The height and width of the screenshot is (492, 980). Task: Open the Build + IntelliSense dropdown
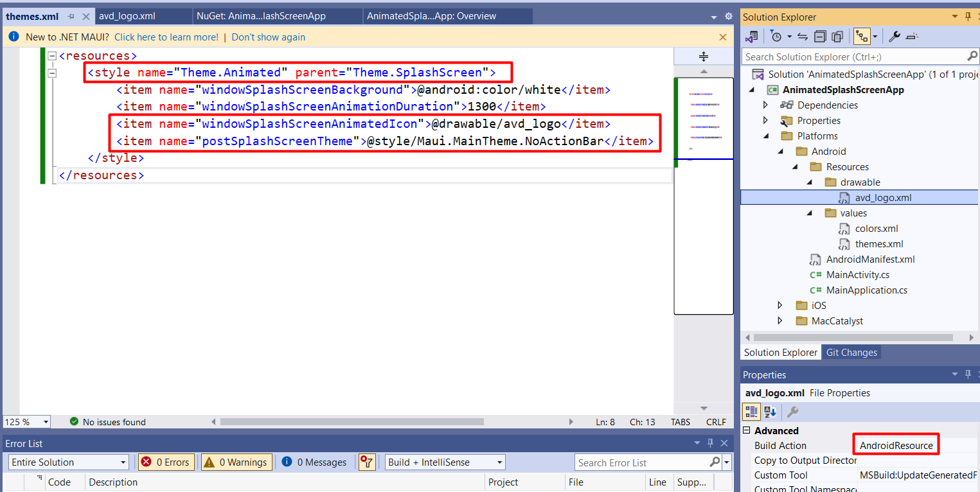tap(445, 462)
